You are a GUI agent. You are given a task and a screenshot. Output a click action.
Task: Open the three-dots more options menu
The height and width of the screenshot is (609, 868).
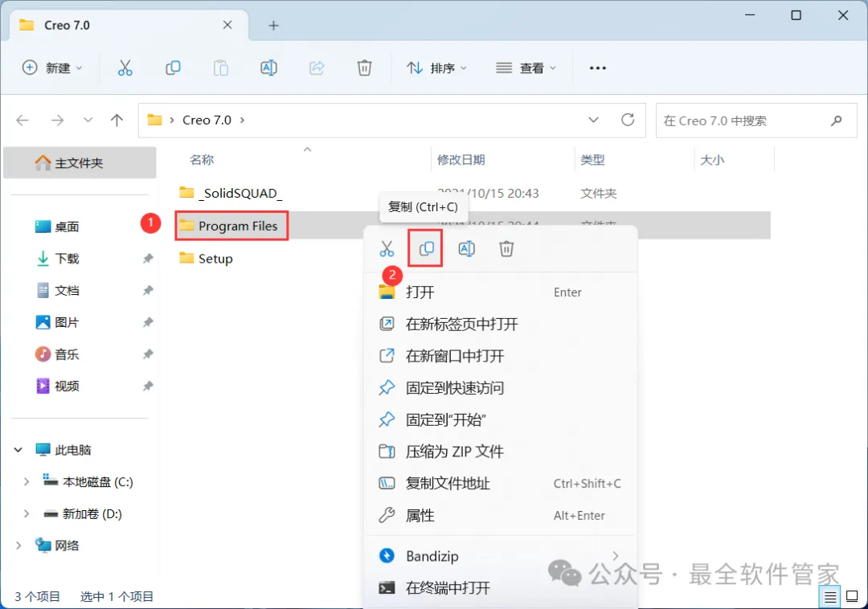coord(598,68)
